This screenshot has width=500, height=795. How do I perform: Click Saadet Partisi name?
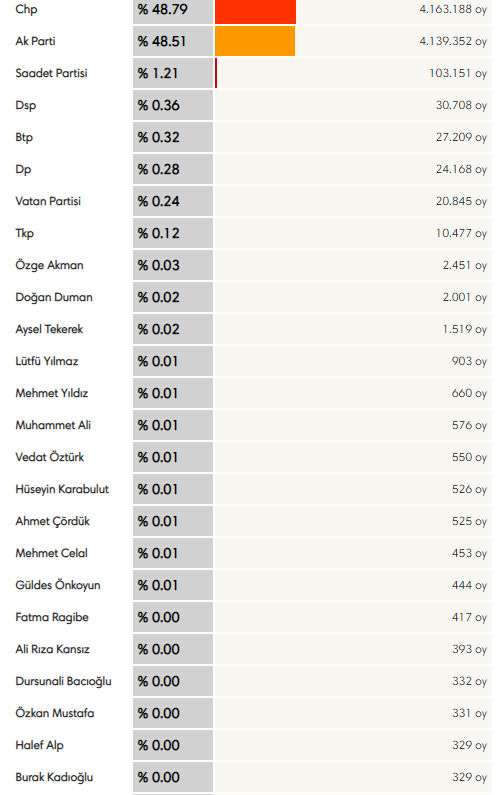[51, 73]
